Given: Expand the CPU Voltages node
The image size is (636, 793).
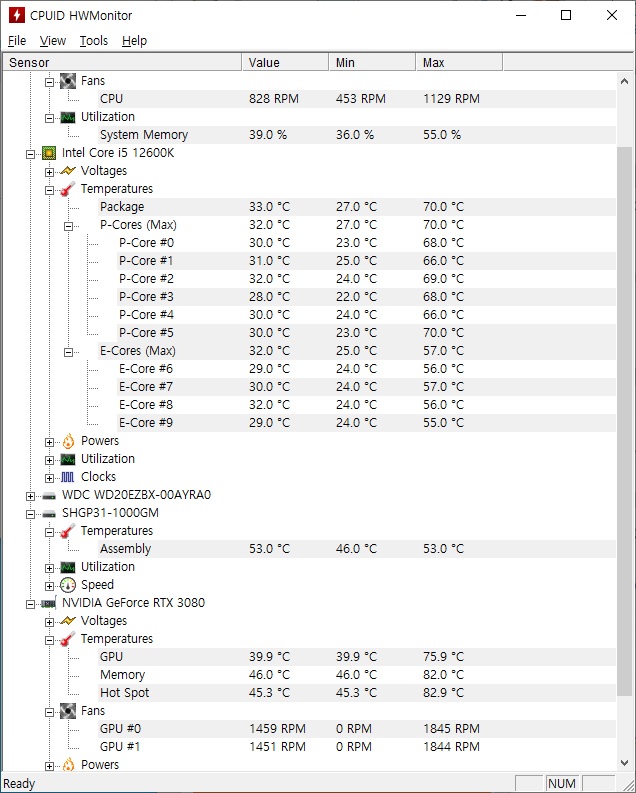Looking at the screenshot, I should (x=50, y=172).
